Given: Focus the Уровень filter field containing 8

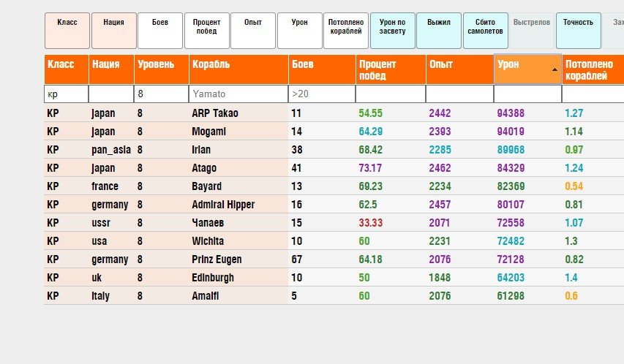Looking at the screenshot, I should [x=161, y=94].
